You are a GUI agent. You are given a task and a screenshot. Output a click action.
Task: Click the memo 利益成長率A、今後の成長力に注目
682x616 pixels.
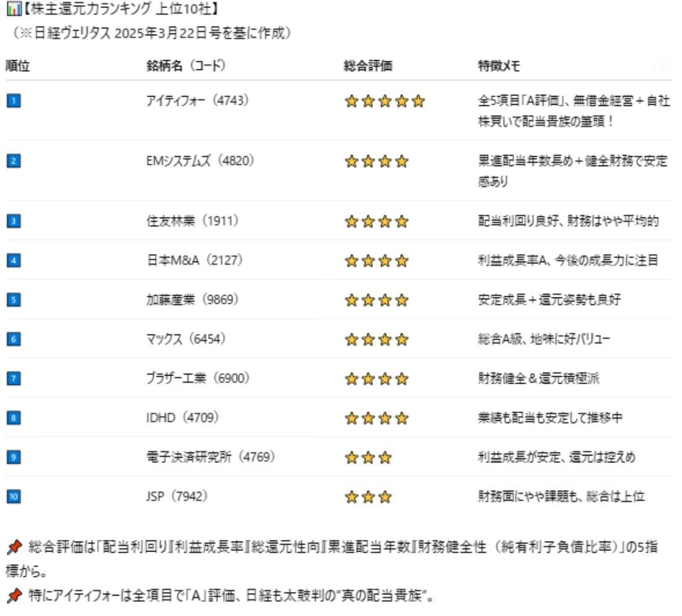pos(568,260)
